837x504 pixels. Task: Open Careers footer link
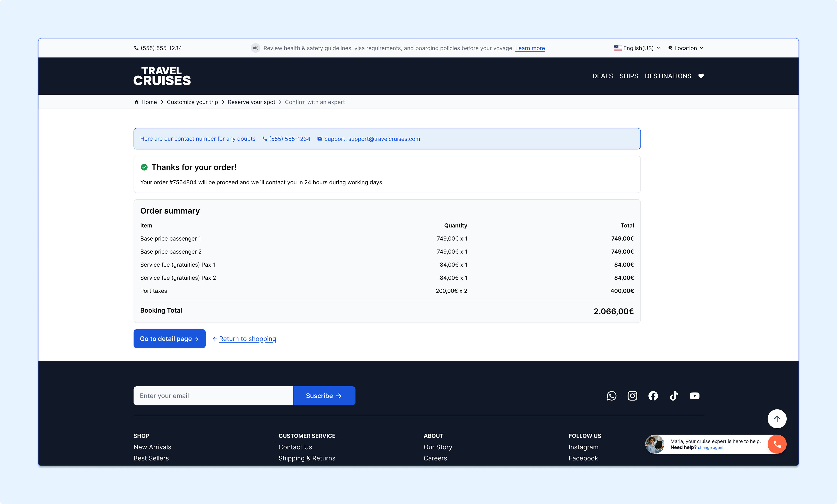(435, 458)
